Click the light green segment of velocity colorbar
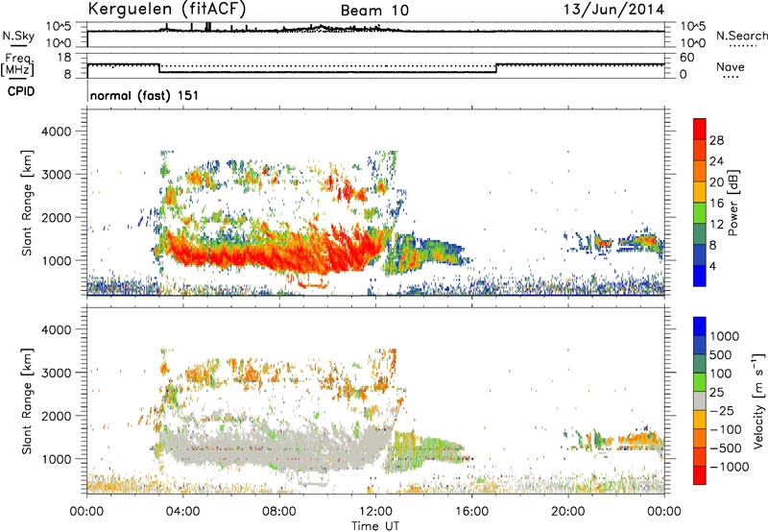Screen dimensions: 768x532 click(x=700, y=382)
